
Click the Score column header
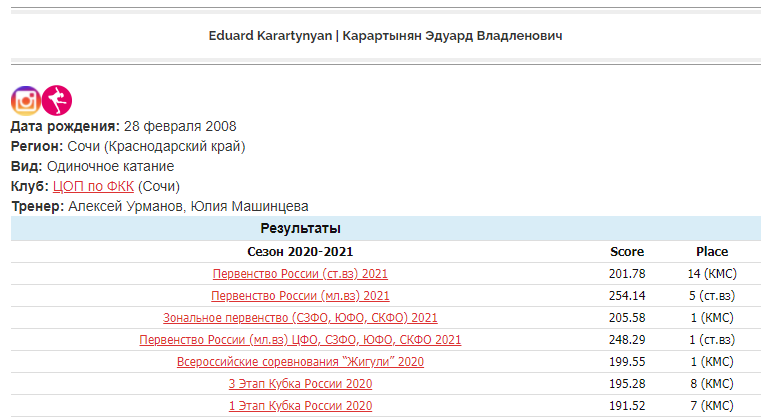pos(626,251)
